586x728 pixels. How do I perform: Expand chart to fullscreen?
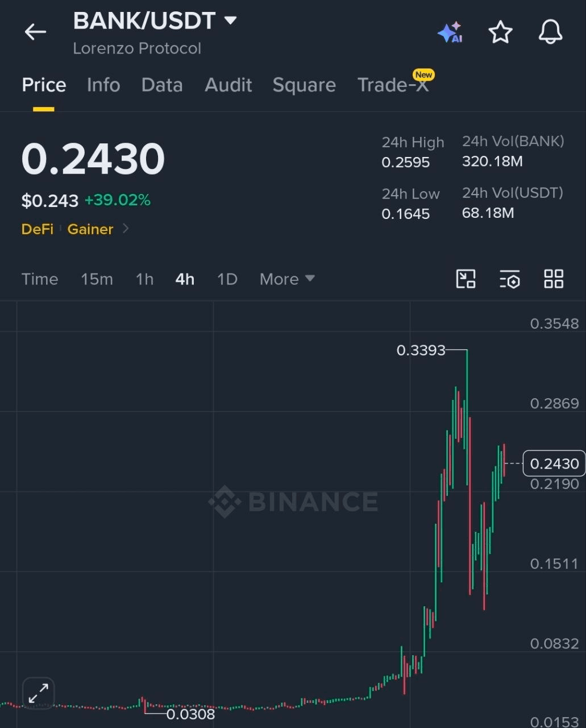point(39,693)
